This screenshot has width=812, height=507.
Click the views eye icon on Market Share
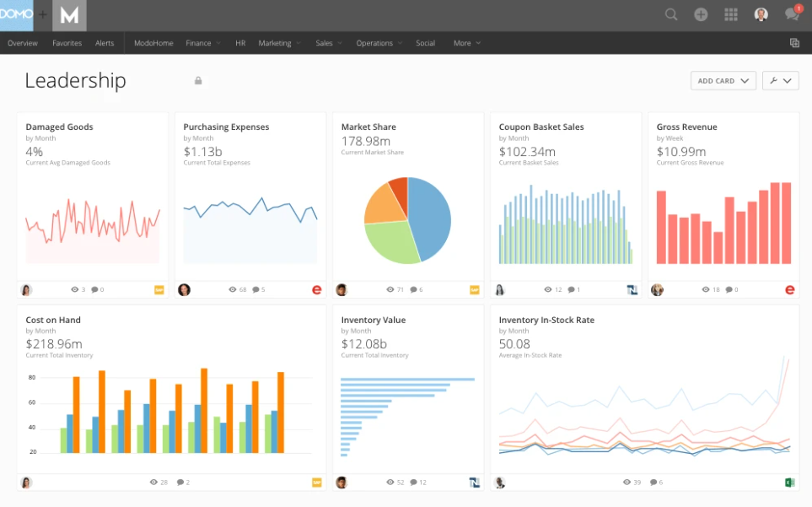pyautogui.click(x=390, y=290)
